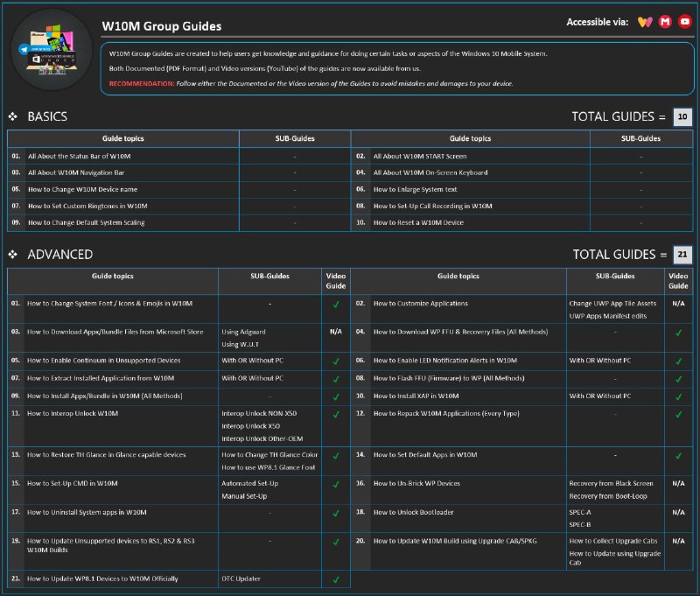Click N/A video cell for Download Appx/Bundle Files
Image resolution: width=700 pixels, height=596 pixels.
(x=336, y=333)
